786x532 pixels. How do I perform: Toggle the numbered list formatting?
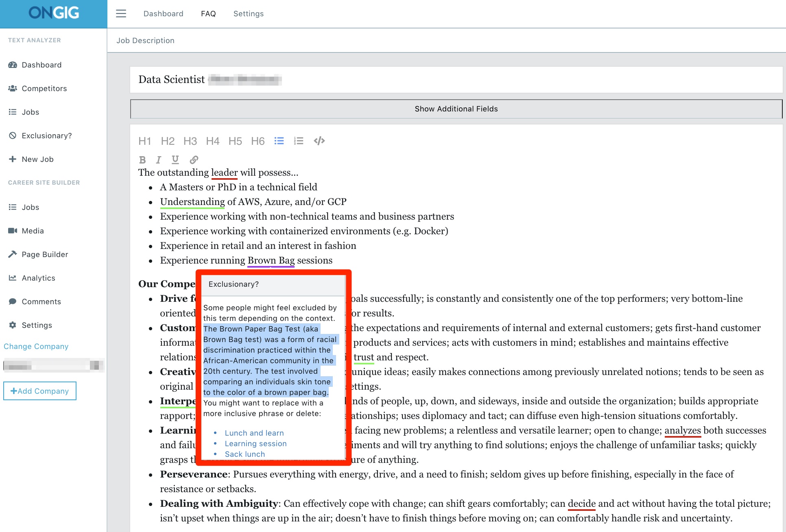pyautogui.click(x=299, y=141)
